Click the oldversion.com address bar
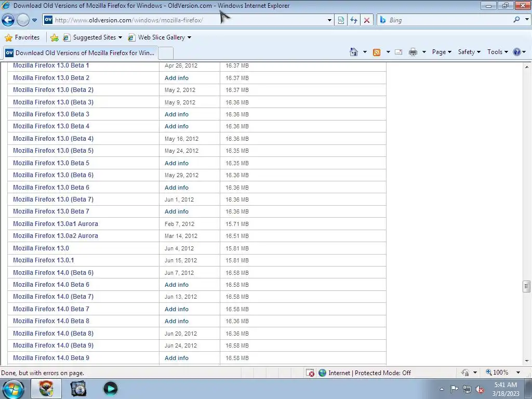532x399 pixels. [x=188, y=20]
